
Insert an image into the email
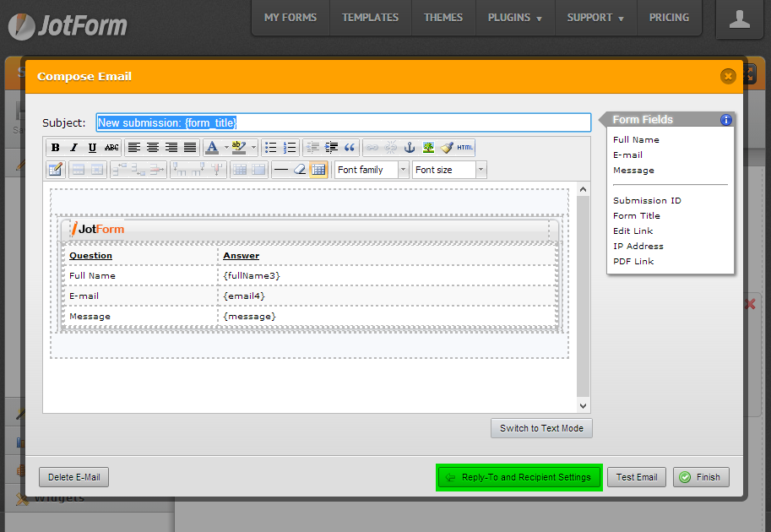click(428, 148)
